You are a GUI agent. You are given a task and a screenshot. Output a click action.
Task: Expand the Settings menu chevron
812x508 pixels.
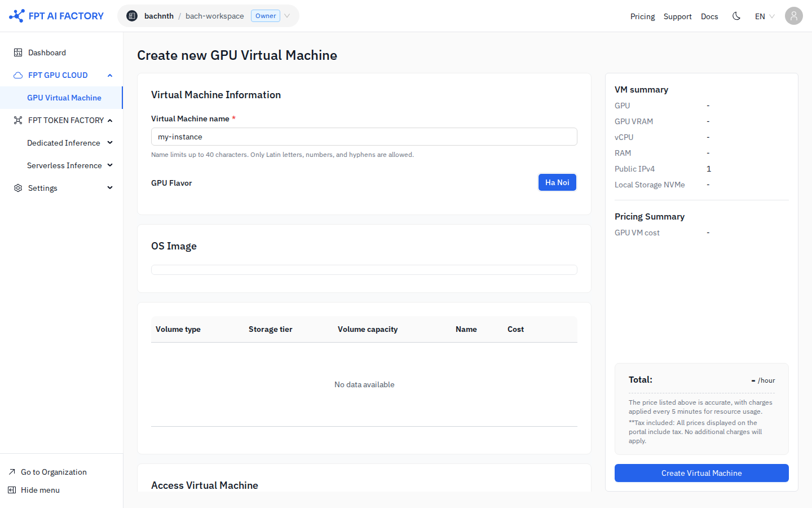click(x=110, y=188)
